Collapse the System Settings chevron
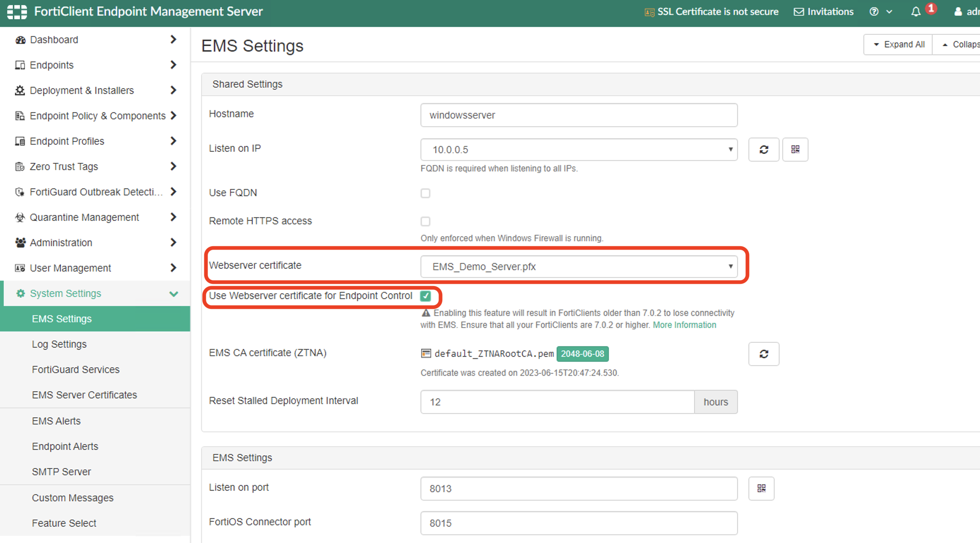This screenshot has width=980, height=543. coord(174,294)
